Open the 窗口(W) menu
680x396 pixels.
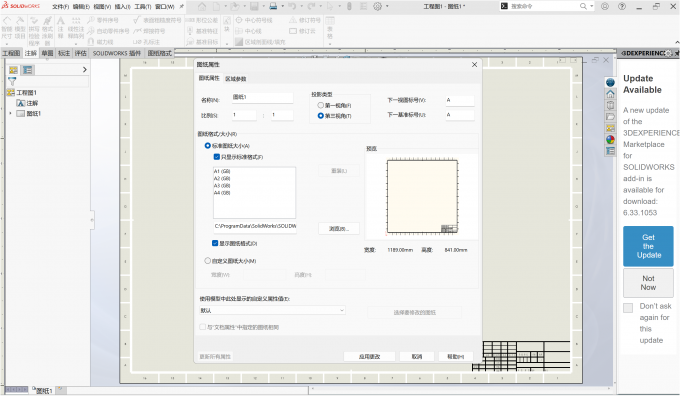pyautogui.click(x=164, y=7)
